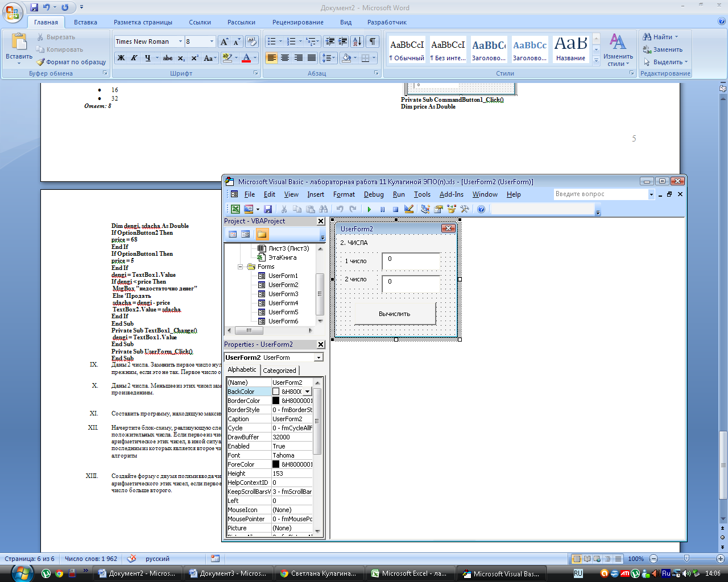Open the Вставка ribbon tab

(x=85, y=22)
